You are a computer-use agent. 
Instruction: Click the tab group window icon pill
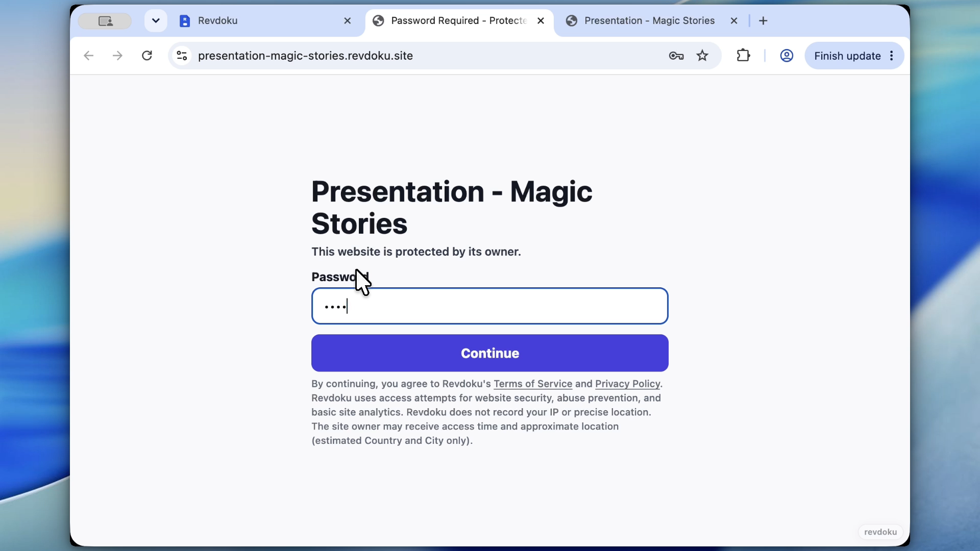click(x=105, y=21)
